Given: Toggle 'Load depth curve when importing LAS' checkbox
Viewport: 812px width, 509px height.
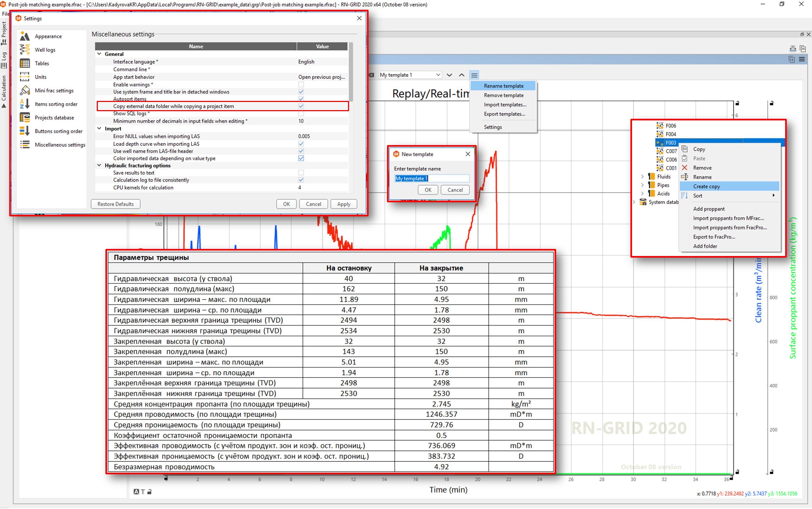Looking at the screenshot, I should point(301,144).
